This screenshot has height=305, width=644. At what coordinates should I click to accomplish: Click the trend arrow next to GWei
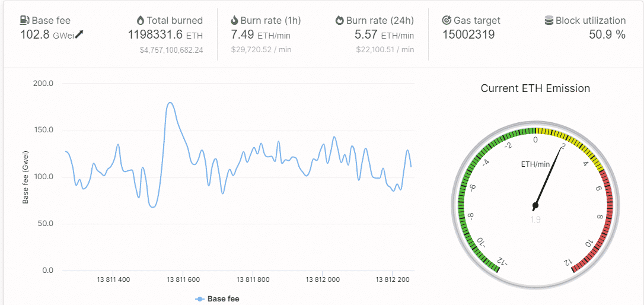click(x=79, y=34)
